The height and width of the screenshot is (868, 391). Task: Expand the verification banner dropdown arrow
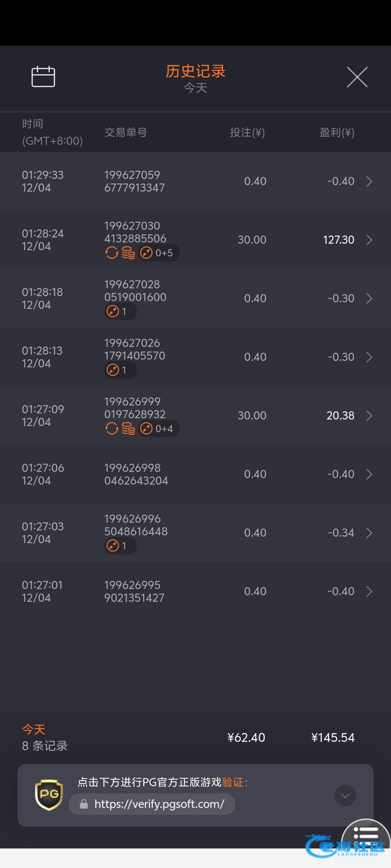(345, 795)
